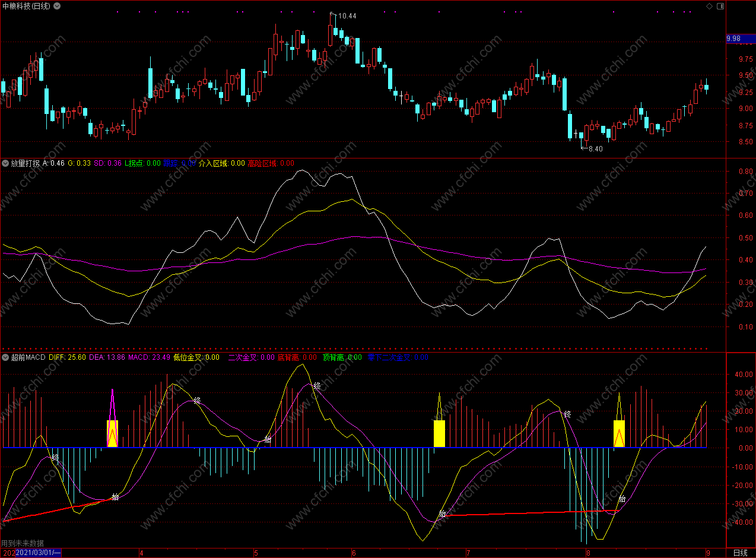Click the 超前MACD indicator name
The height and width of the screenshot is (558, 756).
[28, 357]
